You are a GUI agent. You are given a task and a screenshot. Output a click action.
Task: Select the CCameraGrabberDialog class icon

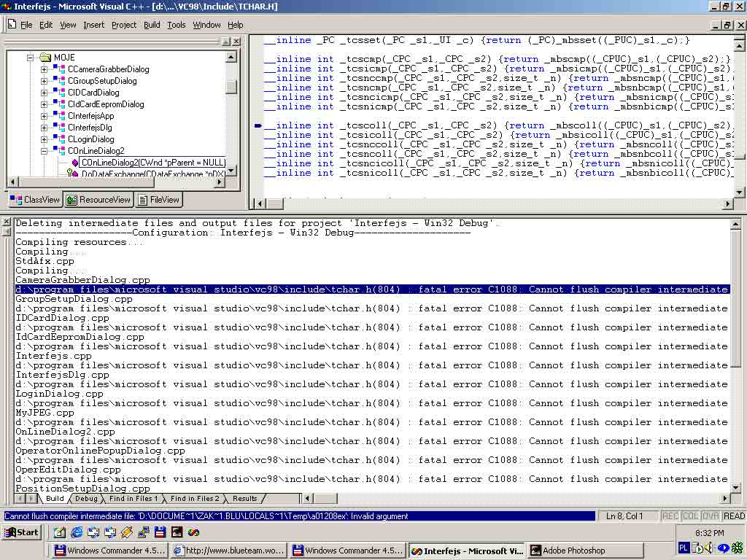click(58, 69)
